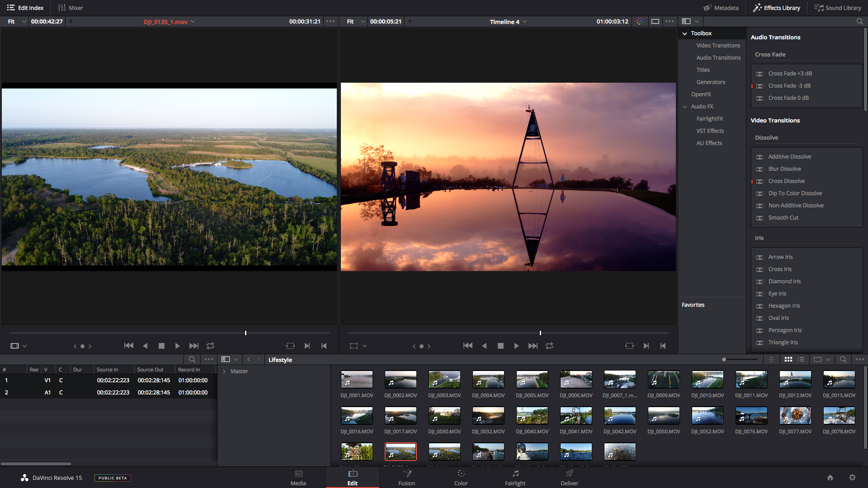Select Cross Fade +3 dB transition

pyautogui.click(x=790, y=74)
